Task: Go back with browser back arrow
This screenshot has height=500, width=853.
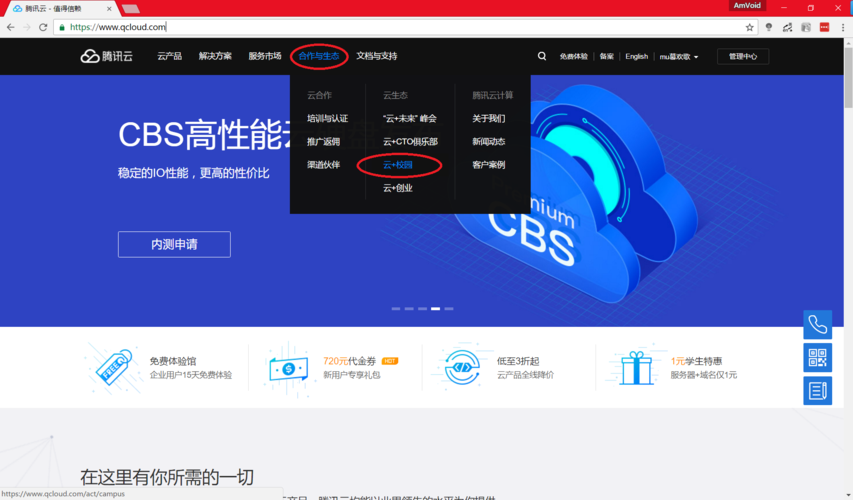Action: click(10, 27)
